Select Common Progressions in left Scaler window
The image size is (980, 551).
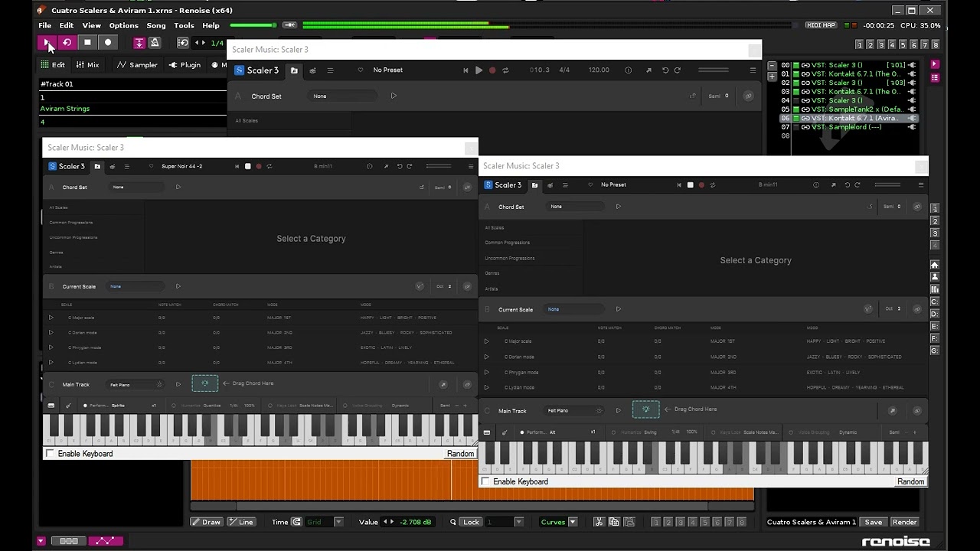pyautogui.click(x=71, y=223)
